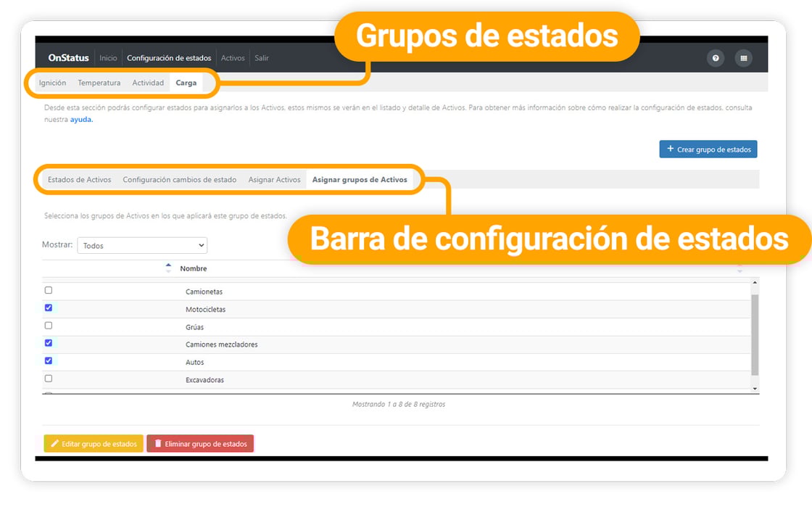This screenshot has width=812, height=507.
Task: Open the Estados de Activos tab
Action: [x=79, y=180]
